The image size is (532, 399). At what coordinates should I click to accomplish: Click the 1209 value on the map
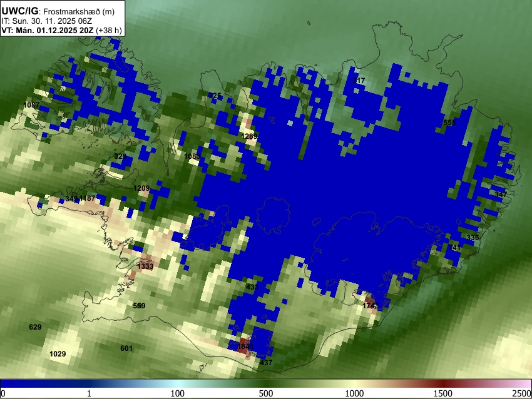pos(141,188)
